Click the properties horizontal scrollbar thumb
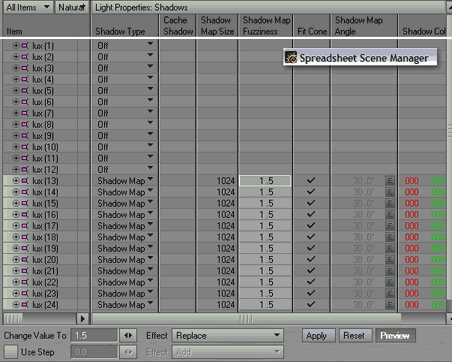Viewport: 452px width, 362px height. (x=247, y=319)
